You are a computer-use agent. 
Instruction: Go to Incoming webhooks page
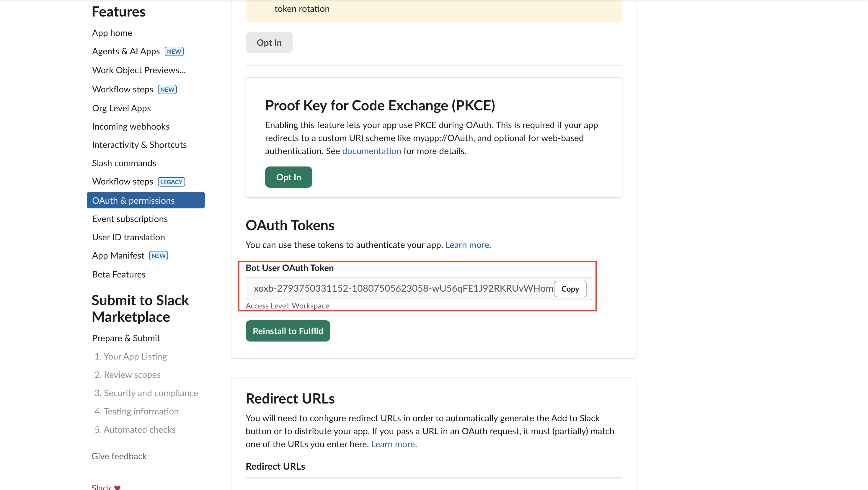(130, 126)
